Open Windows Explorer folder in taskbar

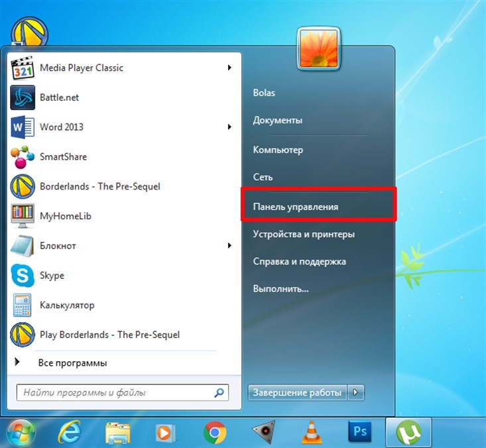tap(117, 433)
